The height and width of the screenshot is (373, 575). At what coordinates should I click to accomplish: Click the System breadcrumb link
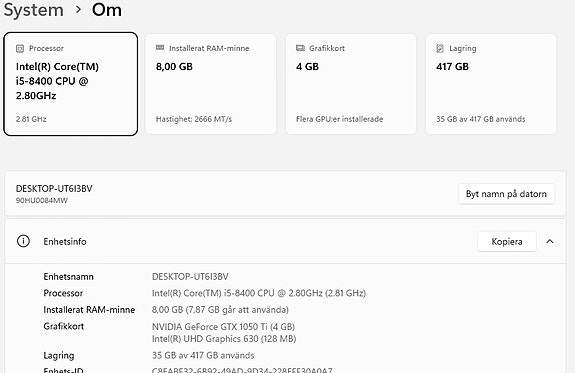[34, 10]
